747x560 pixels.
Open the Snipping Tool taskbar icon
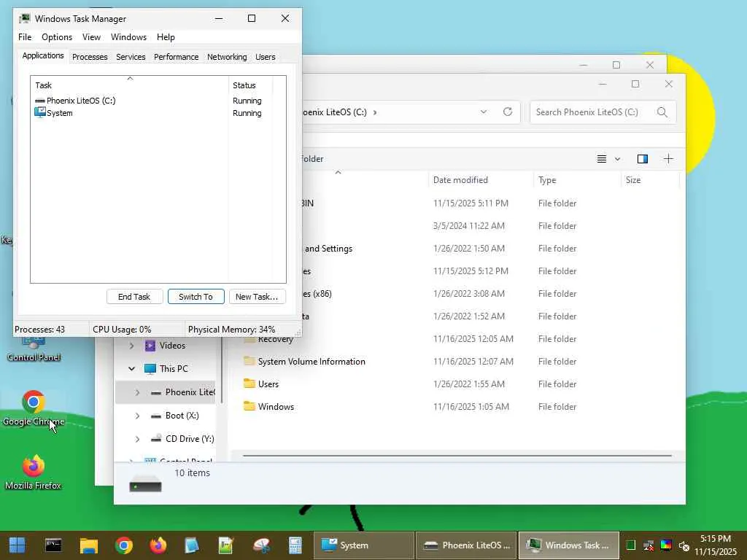coord(262,545)
